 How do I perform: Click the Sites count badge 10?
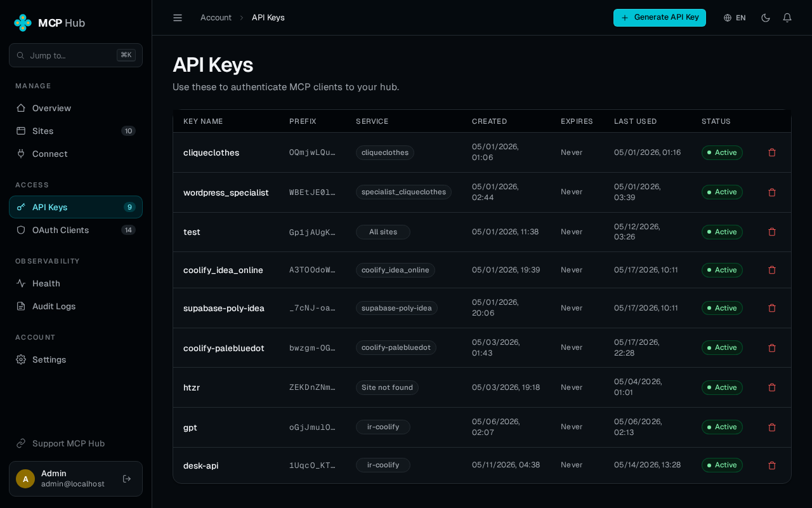[129, 131]
